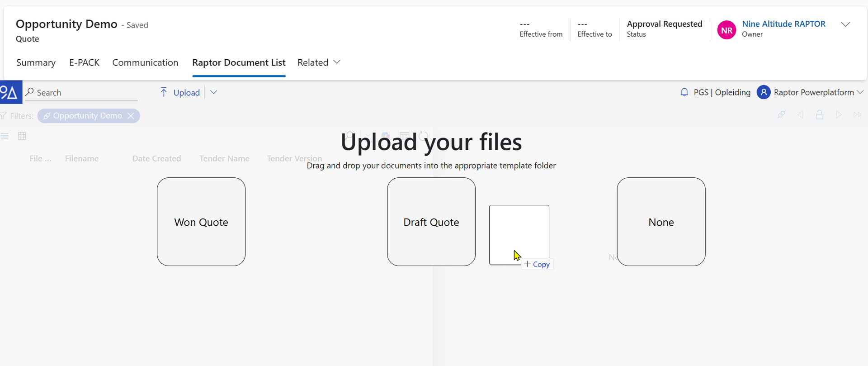Click the Draft Quote template folder
The image size is (868, 366).
431,222
